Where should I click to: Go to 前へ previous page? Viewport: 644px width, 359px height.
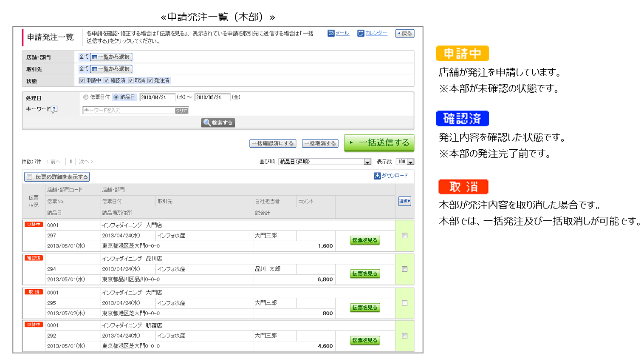coord(53,162)
